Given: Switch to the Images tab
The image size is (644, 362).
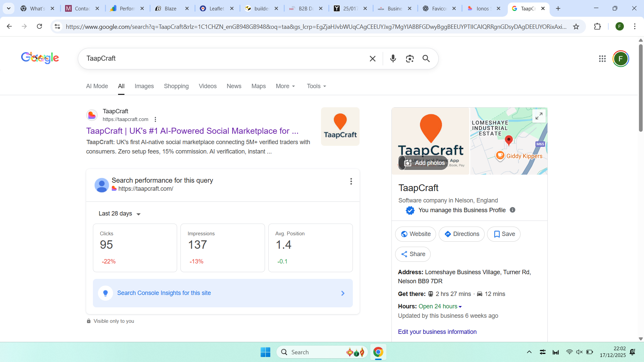Looking at the screenshot, I should (144, 86).
